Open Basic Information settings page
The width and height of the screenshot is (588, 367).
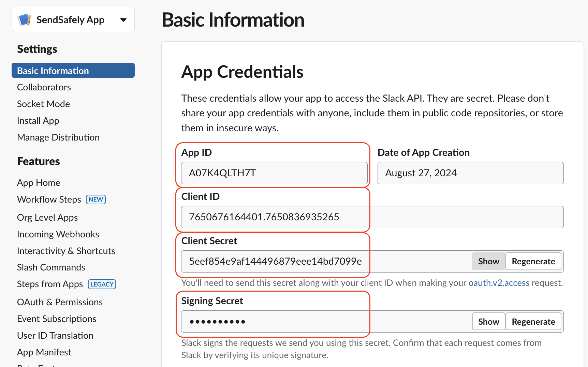coord(73,71)
